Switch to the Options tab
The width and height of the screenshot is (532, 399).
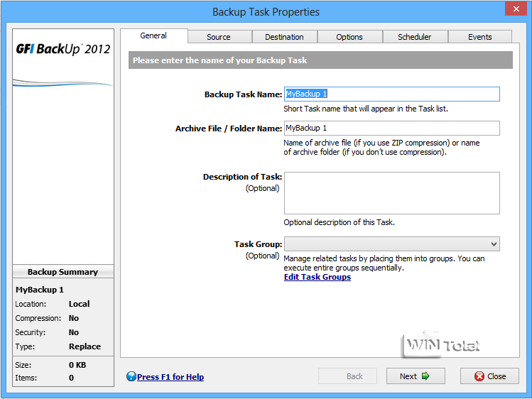tap(349, 37)
